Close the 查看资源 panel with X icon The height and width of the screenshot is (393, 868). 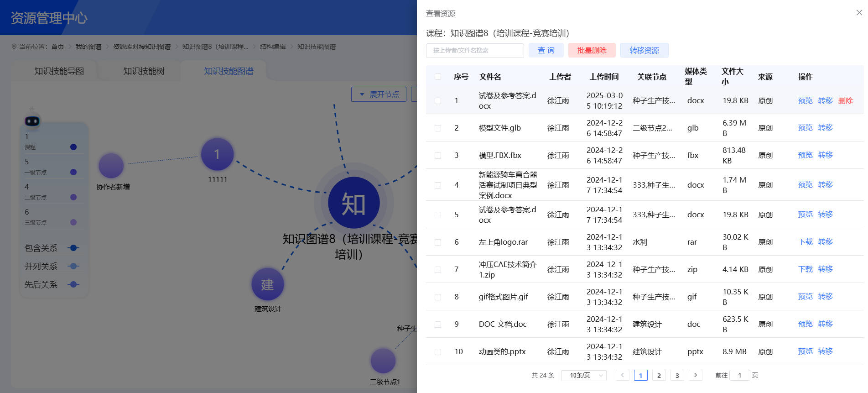point(859,13)
